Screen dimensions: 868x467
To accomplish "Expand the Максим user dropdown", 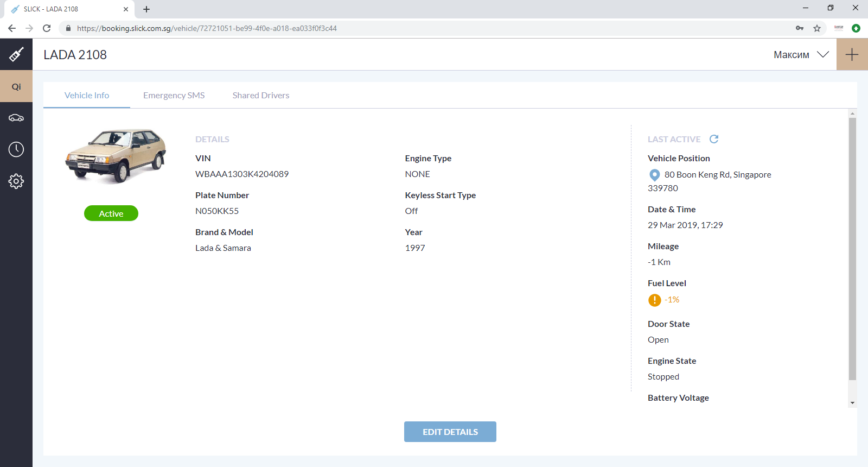I will 801,54.
